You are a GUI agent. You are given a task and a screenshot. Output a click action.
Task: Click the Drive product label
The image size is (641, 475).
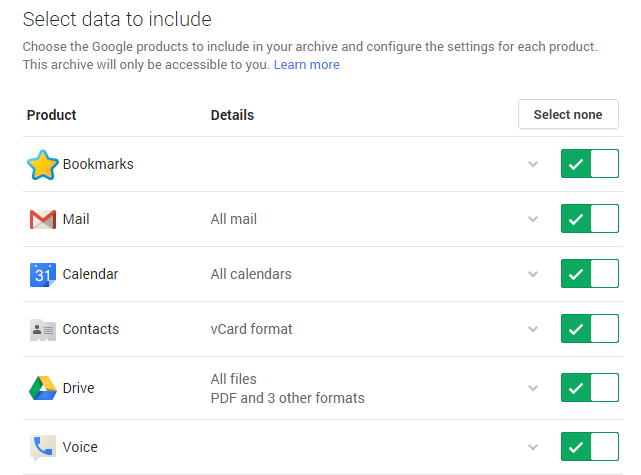(78, 388)
